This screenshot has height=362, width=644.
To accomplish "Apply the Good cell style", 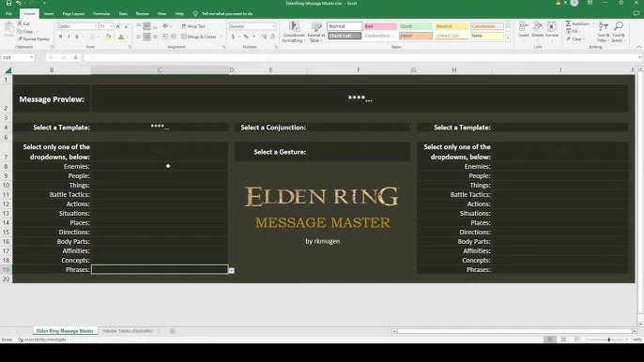I will coord(416,26).
